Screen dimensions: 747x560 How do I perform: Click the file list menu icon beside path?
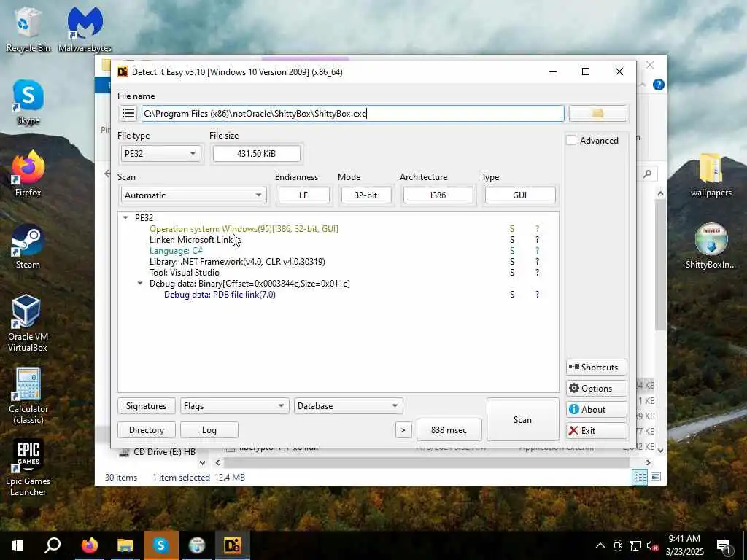point(128,113)
